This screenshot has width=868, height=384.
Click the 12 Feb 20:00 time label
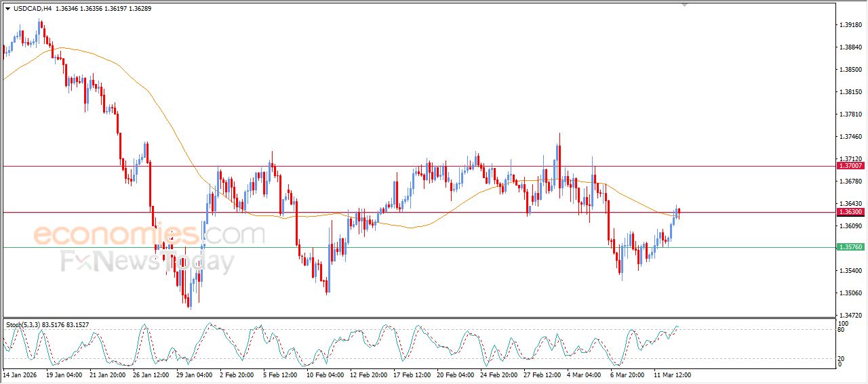(x=367, y=374)
